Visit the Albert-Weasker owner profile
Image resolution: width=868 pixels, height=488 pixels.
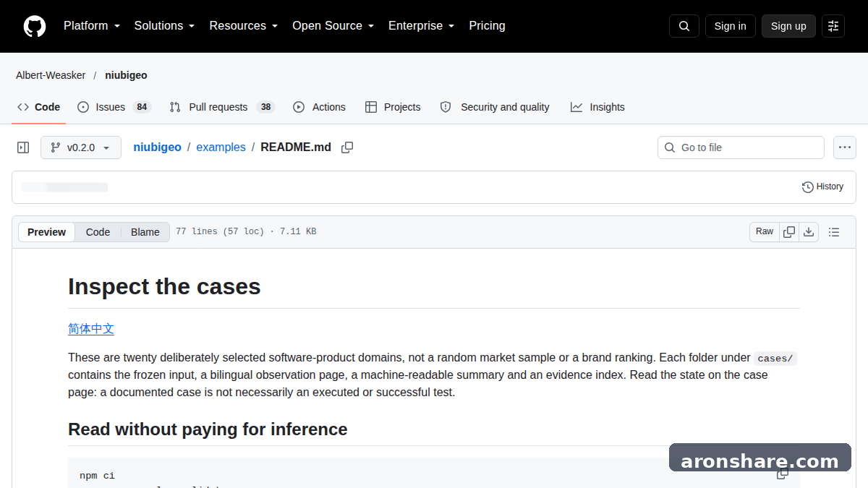tap(51, 75)
